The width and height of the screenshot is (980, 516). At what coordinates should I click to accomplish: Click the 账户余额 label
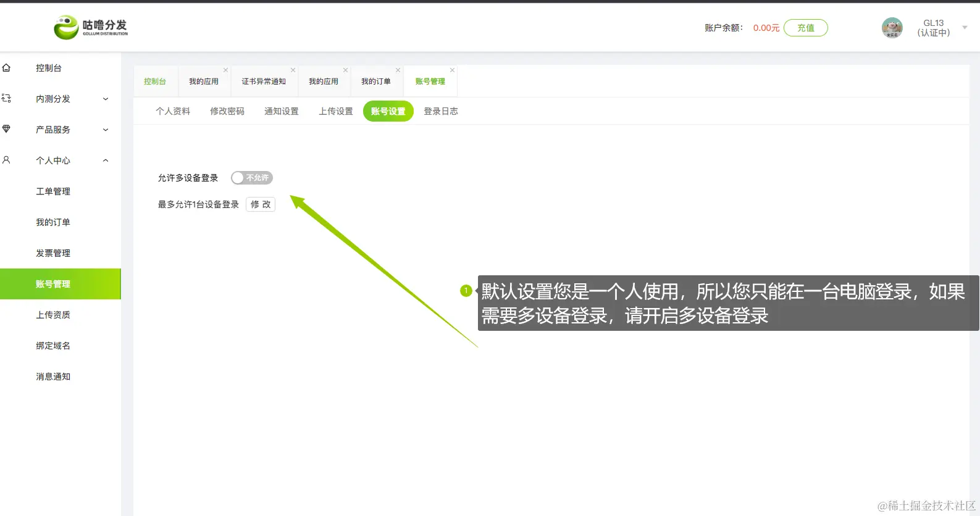[724, 28]
